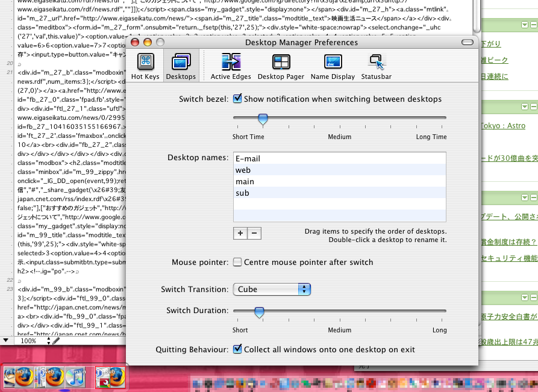Select sub in the Desktop names list

(340, 193)
